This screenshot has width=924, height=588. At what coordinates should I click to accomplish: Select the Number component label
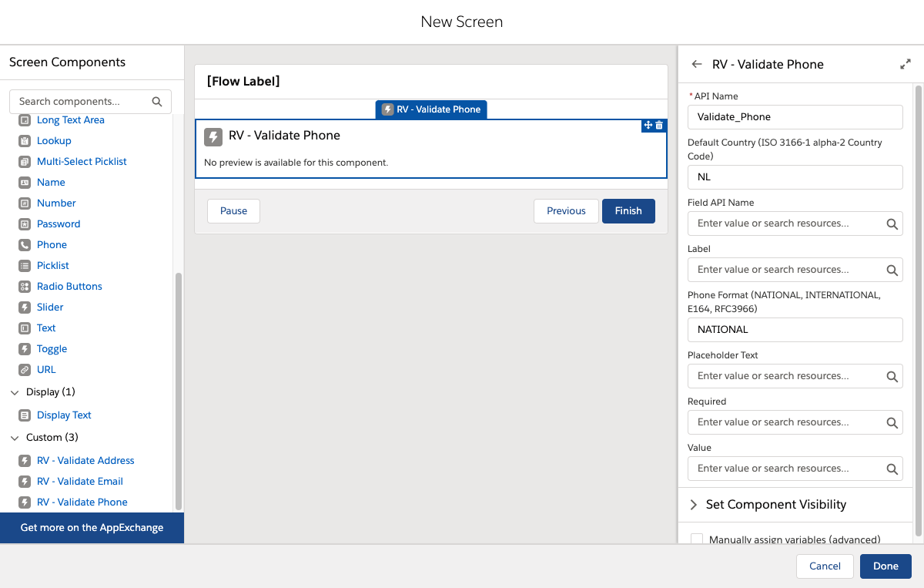coord(56,203)
